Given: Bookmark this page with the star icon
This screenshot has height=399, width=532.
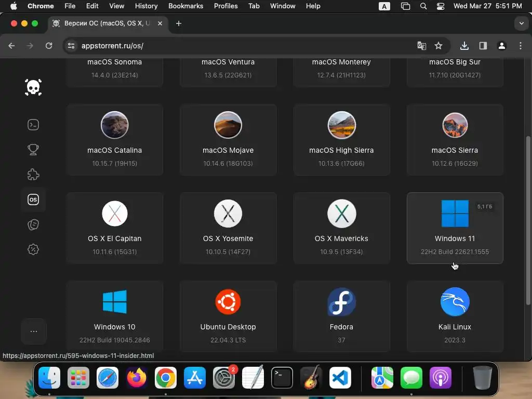Looking at the screenshot, I should (x=438, y=46).
